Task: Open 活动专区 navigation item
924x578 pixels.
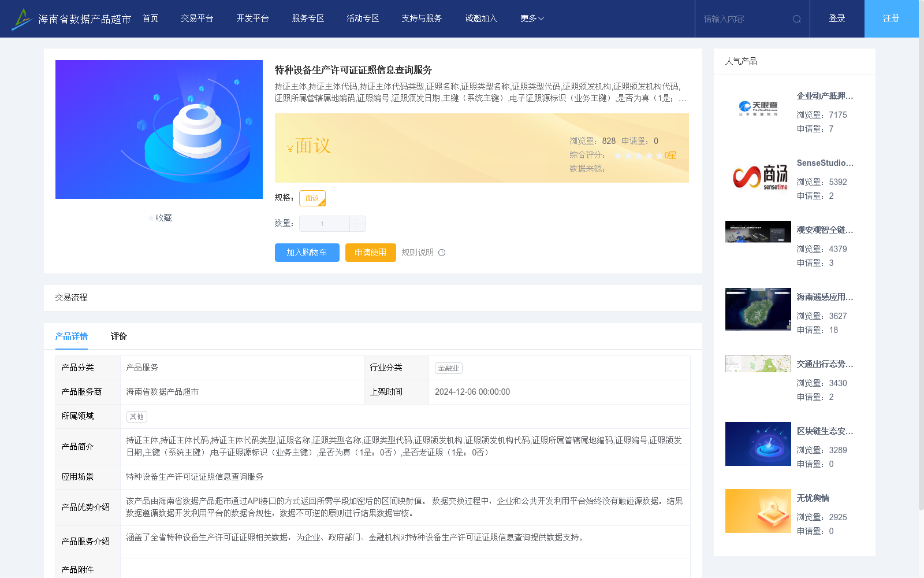Action: pyautogui.click(x=363, y=18)
